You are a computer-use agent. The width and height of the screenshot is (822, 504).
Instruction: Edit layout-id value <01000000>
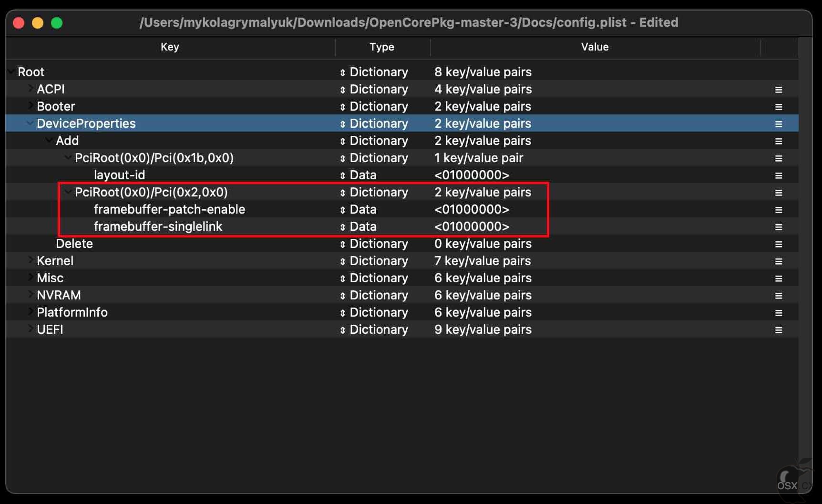point(472,175)
